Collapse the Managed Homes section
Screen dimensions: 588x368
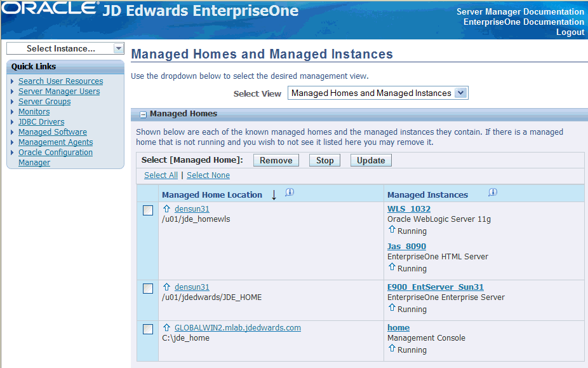tap(143, 114)
